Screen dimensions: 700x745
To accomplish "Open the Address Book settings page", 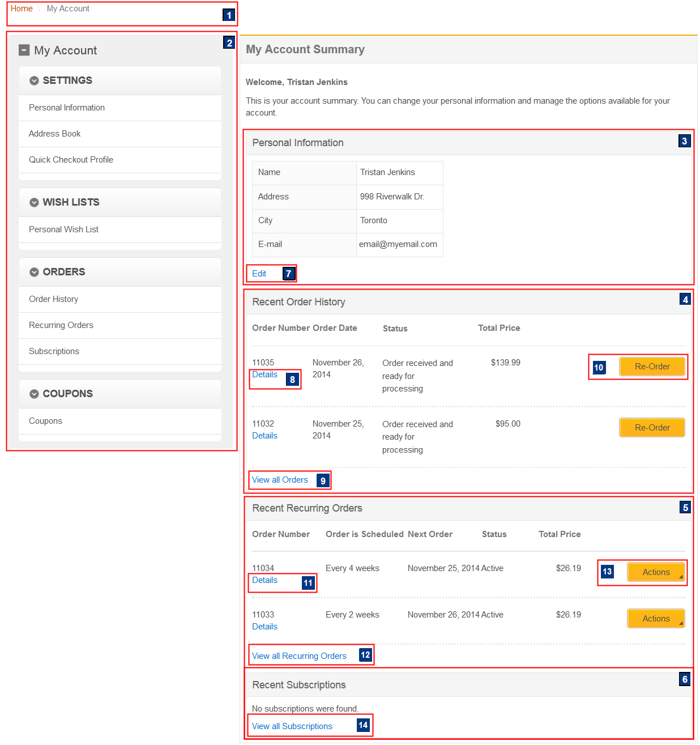I will click(x=54, y=133).
